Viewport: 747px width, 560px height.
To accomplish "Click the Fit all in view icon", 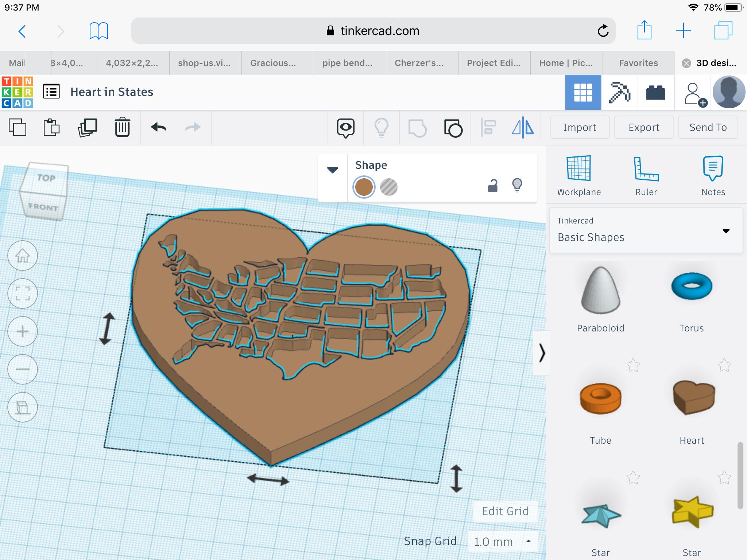I will click(23, 293).
